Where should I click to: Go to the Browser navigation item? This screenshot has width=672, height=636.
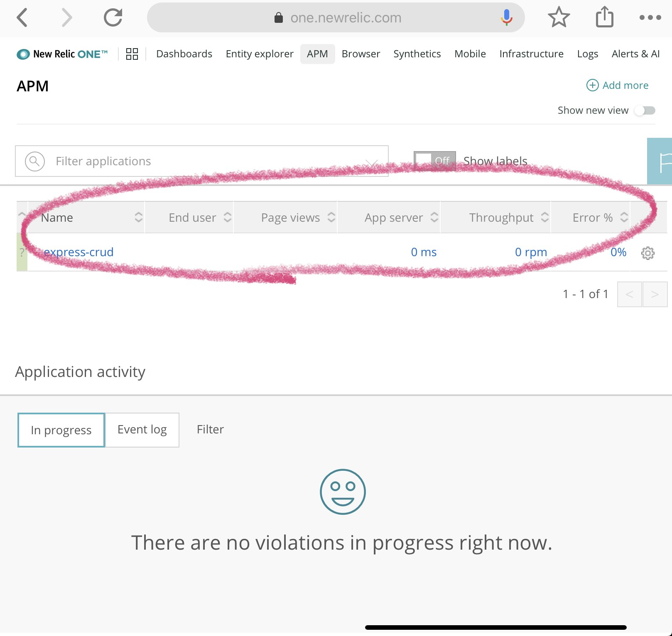coord(361,54)
